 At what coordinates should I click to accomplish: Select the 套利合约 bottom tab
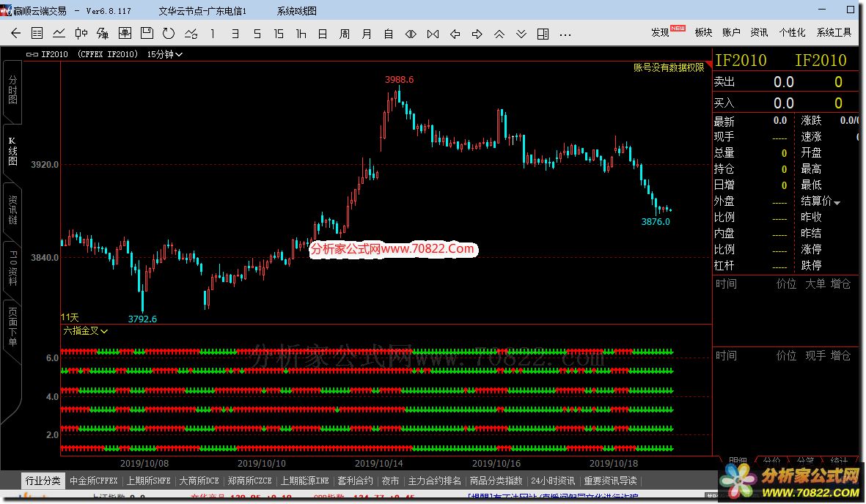click(355, 481)
